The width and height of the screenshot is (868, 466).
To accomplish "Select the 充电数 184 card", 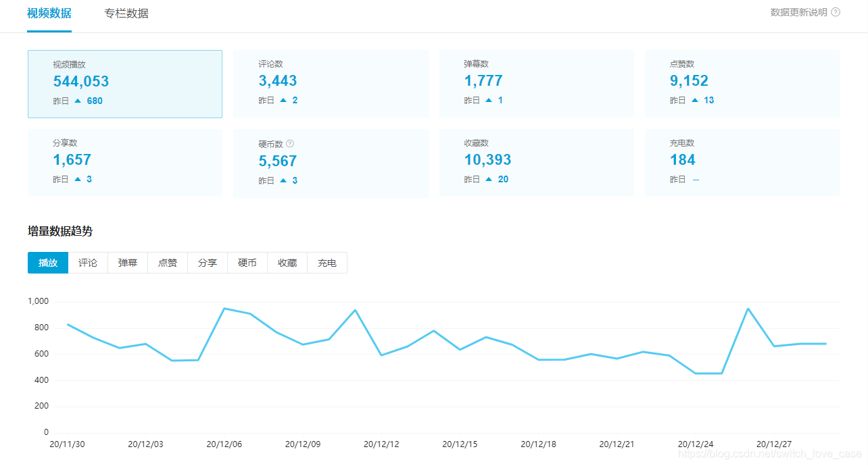I will point(742,163).
